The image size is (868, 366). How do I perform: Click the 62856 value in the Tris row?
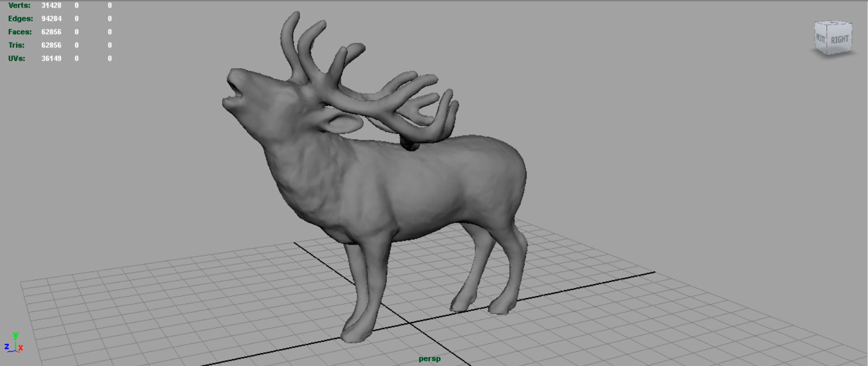[52, 45]
